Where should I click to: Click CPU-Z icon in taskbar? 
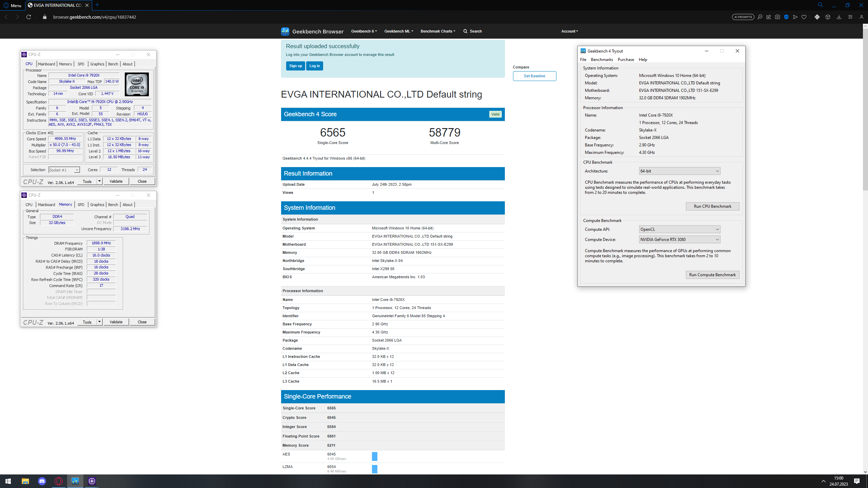(x=92, y=481)
